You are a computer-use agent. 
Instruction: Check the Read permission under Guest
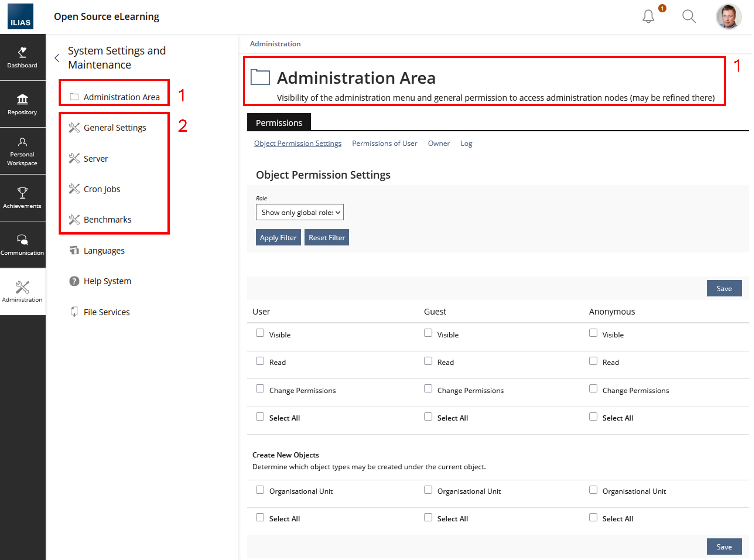tap(428, 361)
